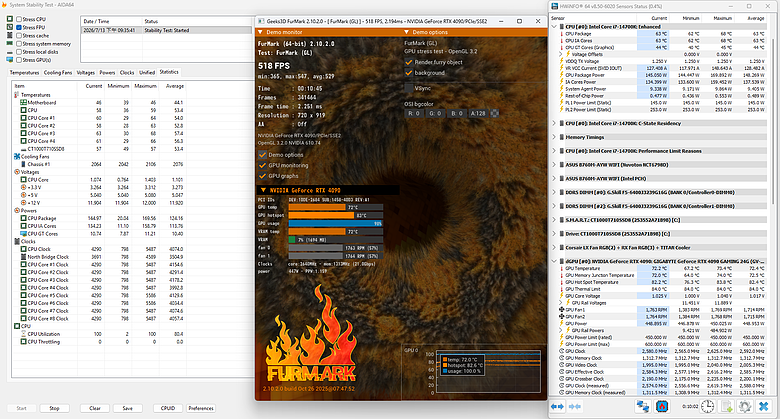
Task: Enable Stress system memory checkbox
Action: point(19,44)
